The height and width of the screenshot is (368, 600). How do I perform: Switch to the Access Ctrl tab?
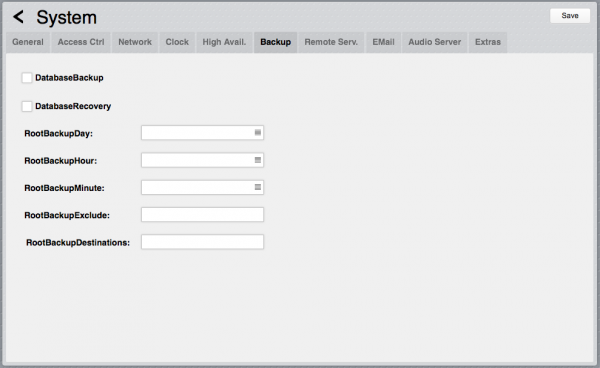(81, 42)
